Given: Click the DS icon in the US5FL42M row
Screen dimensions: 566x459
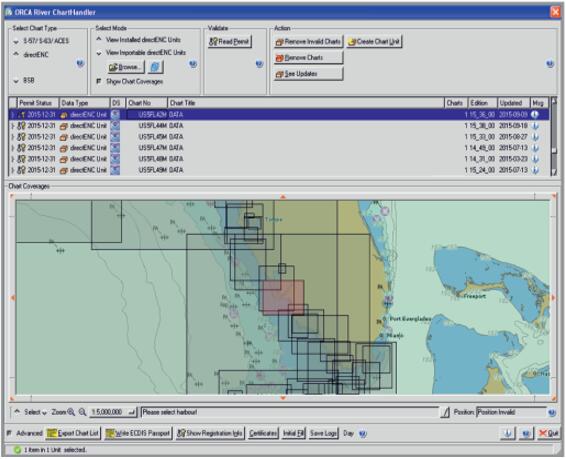Looking at the screenshot, I should (115, 115).
